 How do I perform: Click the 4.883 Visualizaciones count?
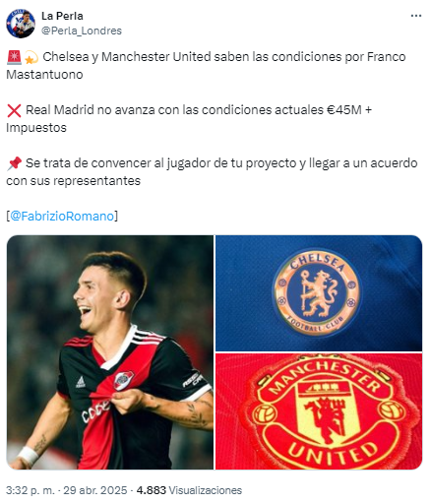(x=189, y=490)
